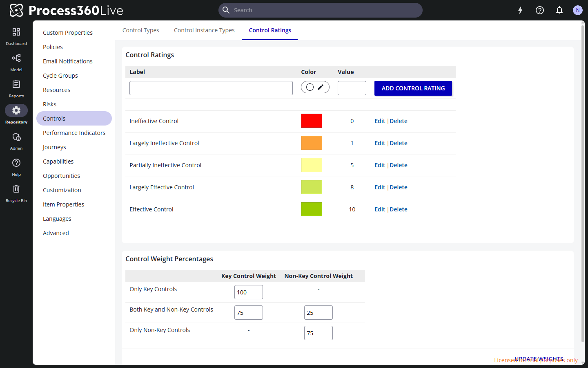Screen dimensions: 588x368
Task: Open Capabilities settings
Action: (x=58, y=162)
